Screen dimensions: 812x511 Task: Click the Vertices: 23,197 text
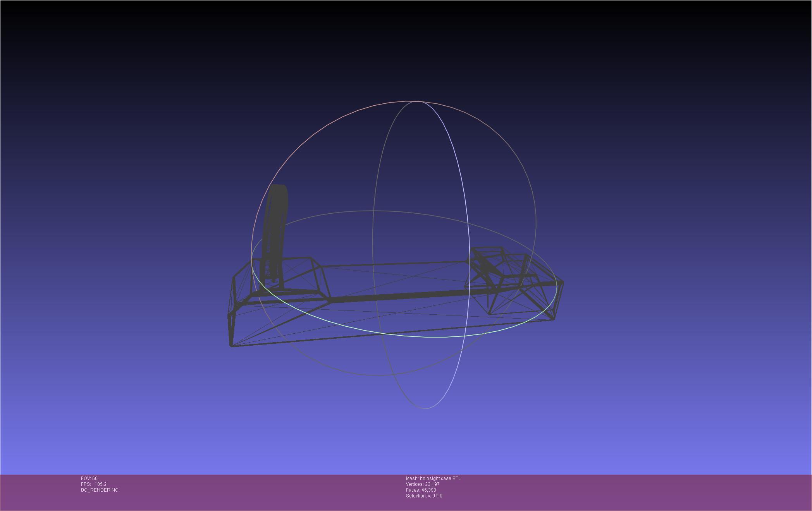[422, 484]
